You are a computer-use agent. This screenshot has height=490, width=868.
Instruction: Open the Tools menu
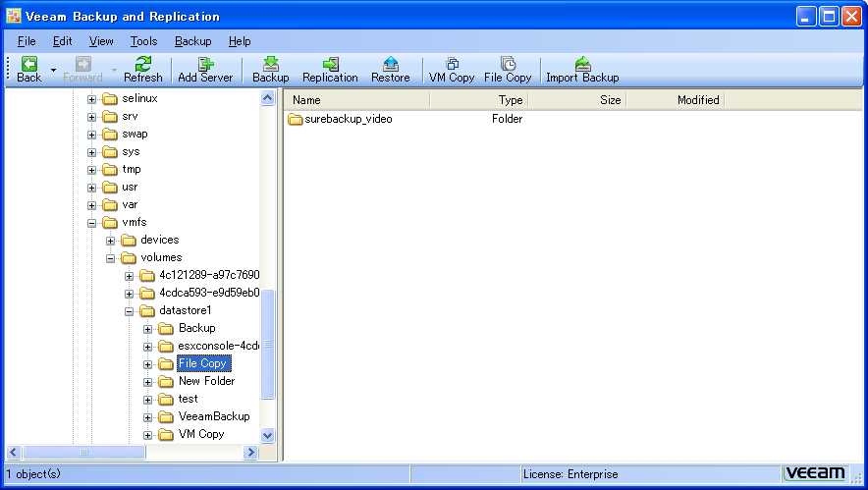pos(143,41)
